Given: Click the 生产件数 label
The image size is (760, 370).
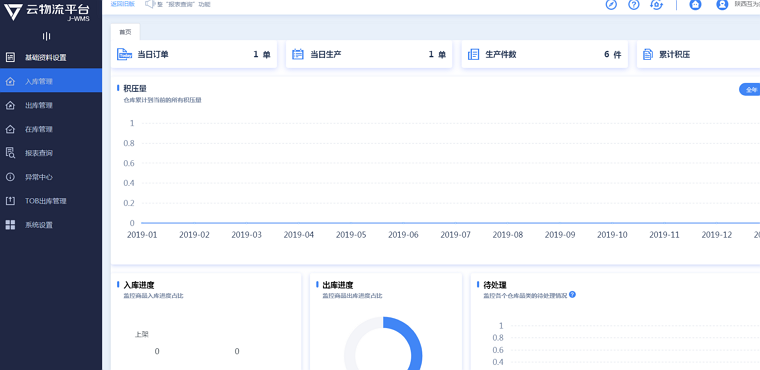Looking at the screenshot, I should (x=501, y=54).
